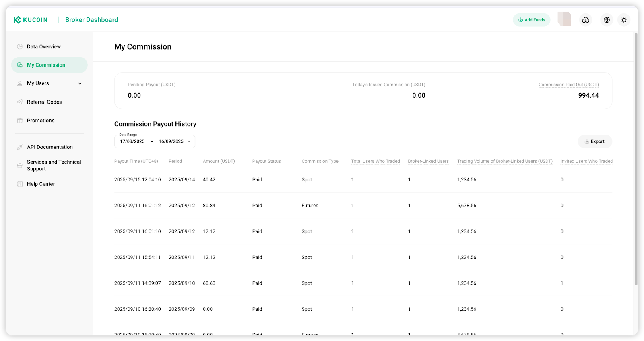Screen dimensions: 644x341
Task: Click the KuCoin logo
Action: coord(31,20)
